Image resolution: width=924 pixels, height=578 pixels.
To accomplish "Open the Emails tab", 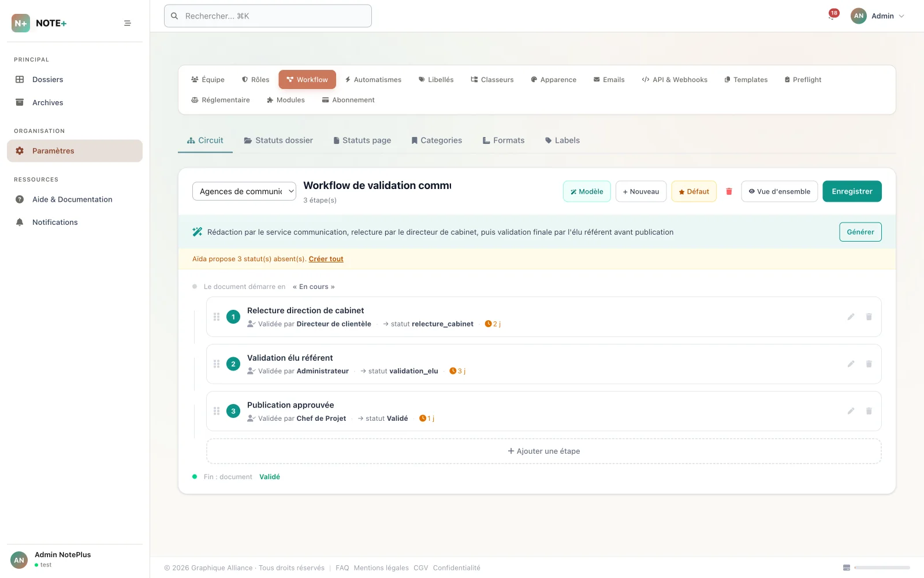I will pos(609,80).
